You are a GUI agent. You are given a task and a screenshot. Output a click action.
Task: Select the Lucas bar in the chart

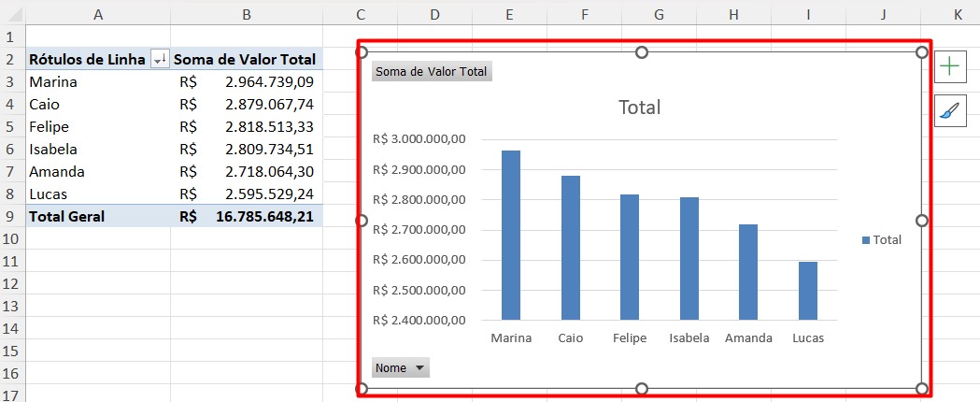[807, 290]
